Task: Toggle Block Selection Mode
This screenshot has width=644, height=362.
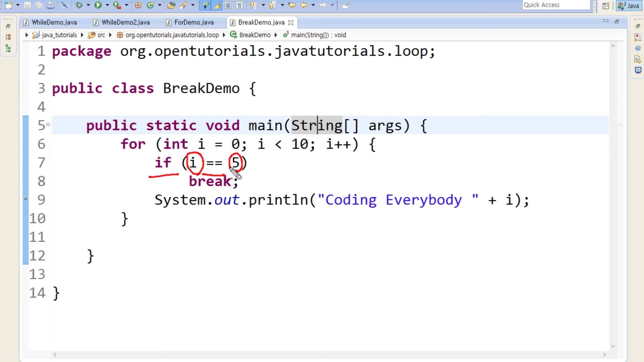Action: [x=228, y=5]
